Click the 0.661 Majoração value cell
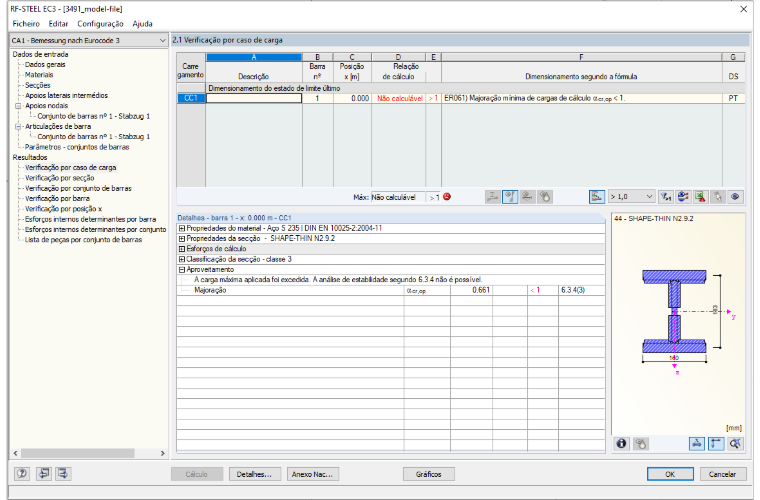Viewport: 760px width, 500px height. tap(471, 290)
